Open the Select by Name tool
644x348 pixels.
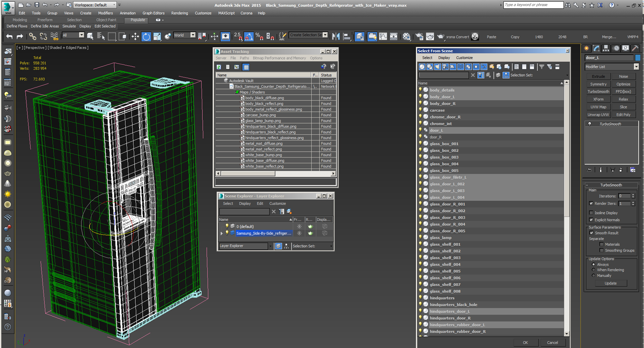click(x=101, y=37)
